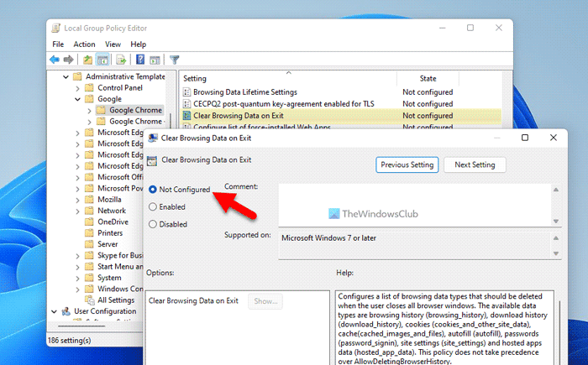The width and height of the screenshot is (588, 365).
Task: Click the Google Chrome folder icon in tree
Action: tap(101, 110)
